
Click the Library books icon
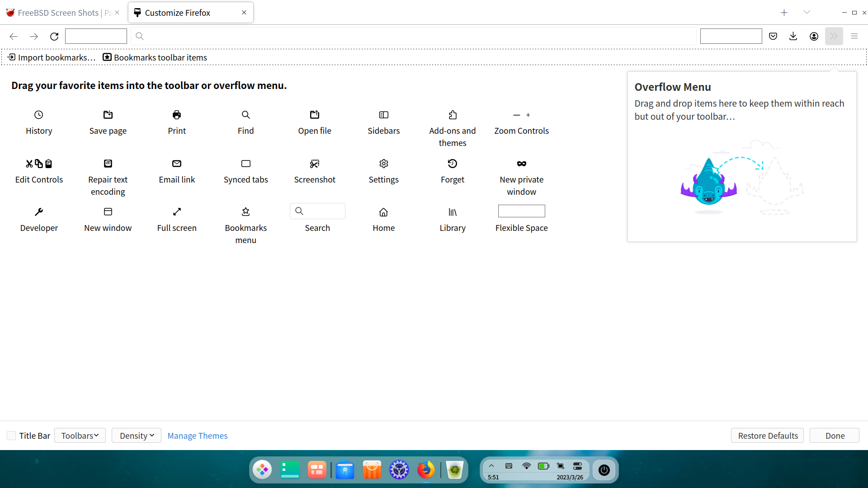[453, 212]
